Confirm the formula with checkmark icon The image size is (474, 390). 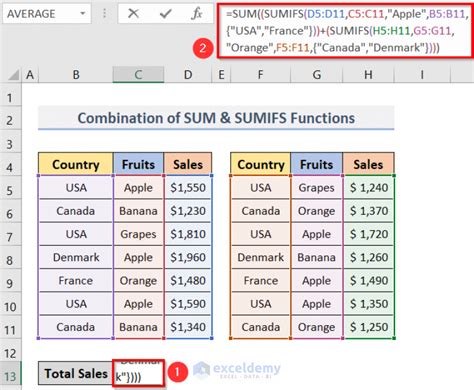click(x=165, y=14)
